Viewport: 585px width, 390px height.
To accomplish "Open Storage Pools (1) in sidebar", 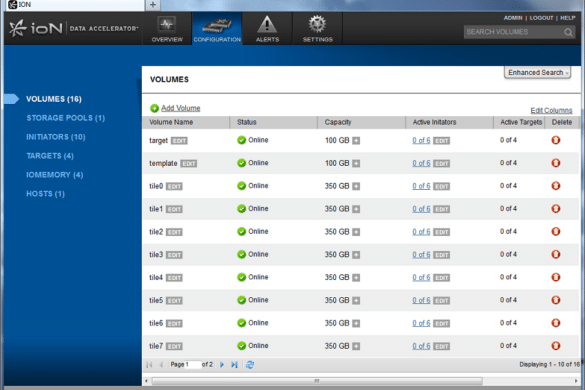I will click(x=66, y=118).
